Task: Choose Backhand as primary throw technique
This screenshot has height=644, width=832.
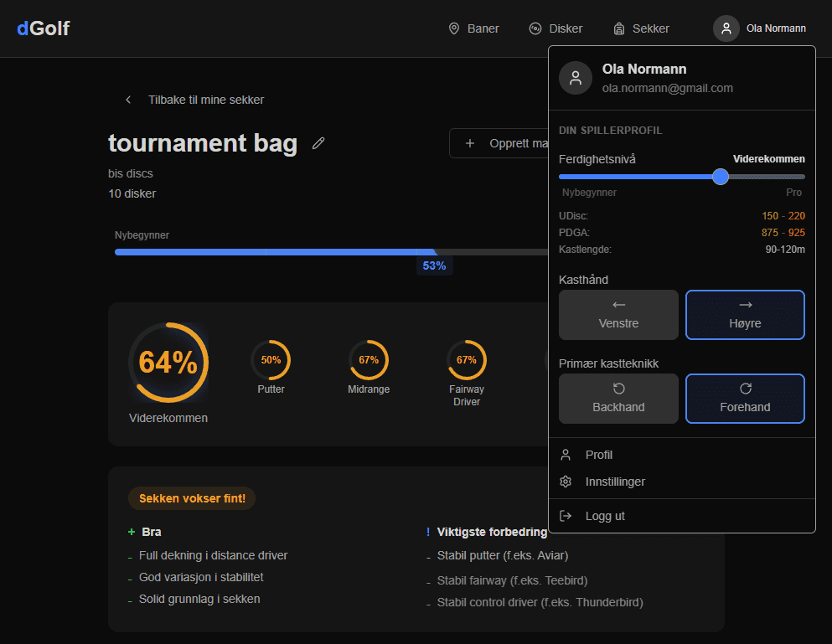Action: pyautogui.click(x=618, y=399)
